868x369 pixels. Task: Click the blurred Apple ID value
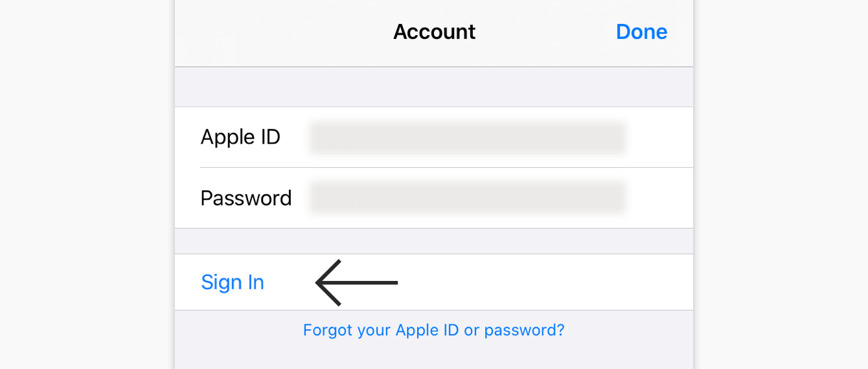(468, 137)
